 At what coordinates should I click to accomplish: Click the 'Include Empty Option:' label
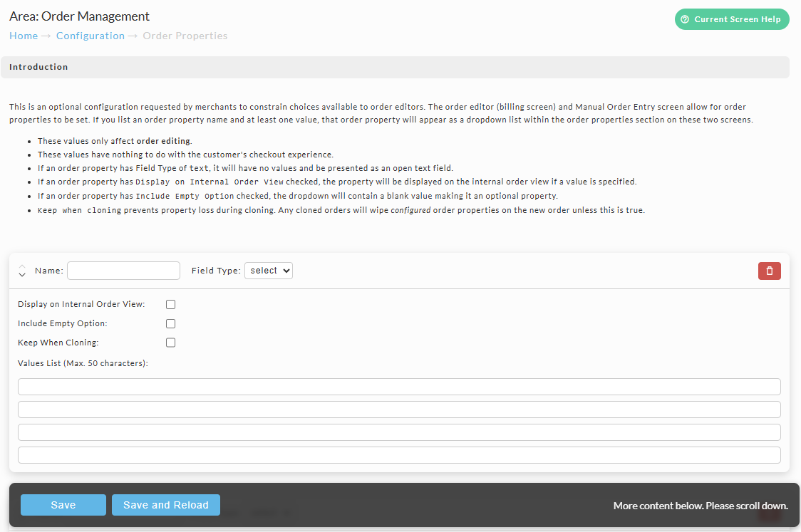(x=62, y=324)
